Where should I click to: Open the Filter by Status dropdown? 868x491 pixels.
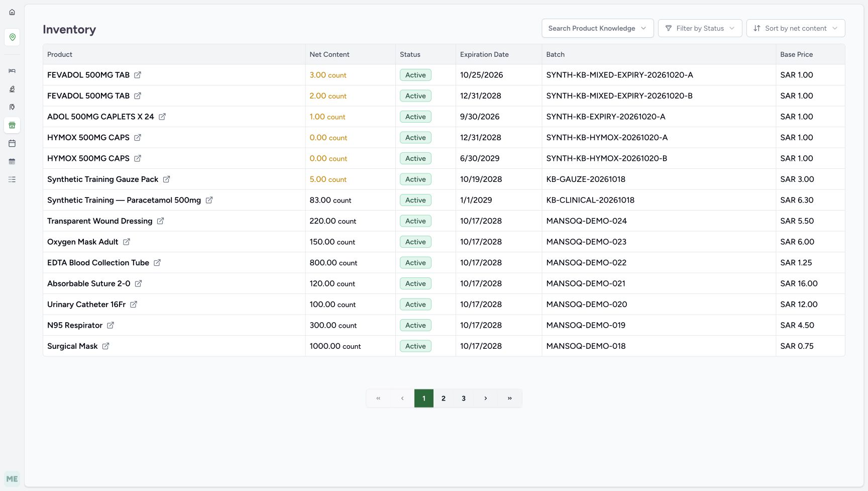pyautogui.click(x=700, y=28)
